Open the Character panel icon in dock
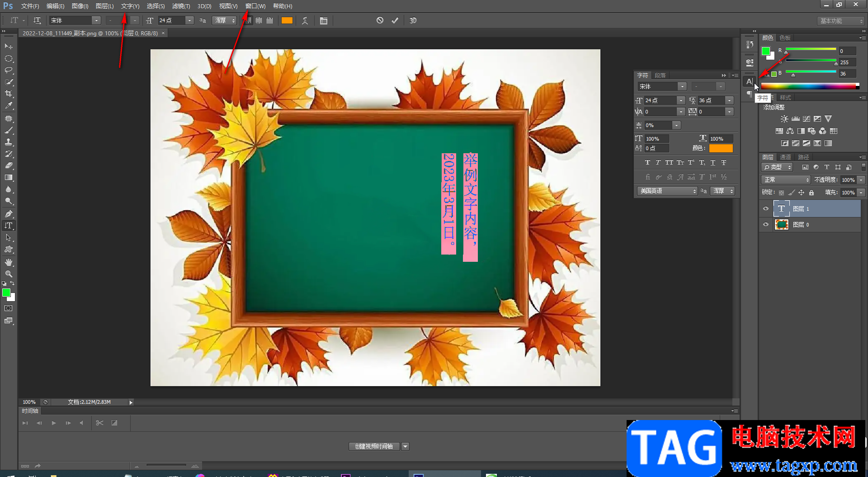This screenshot has height=477, width=868. 750,81
